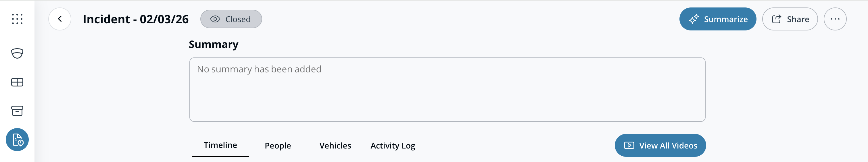Viewport: 868px width, 162px height.
Task: Open the three-dot more options menu
Action: [835, 19]
